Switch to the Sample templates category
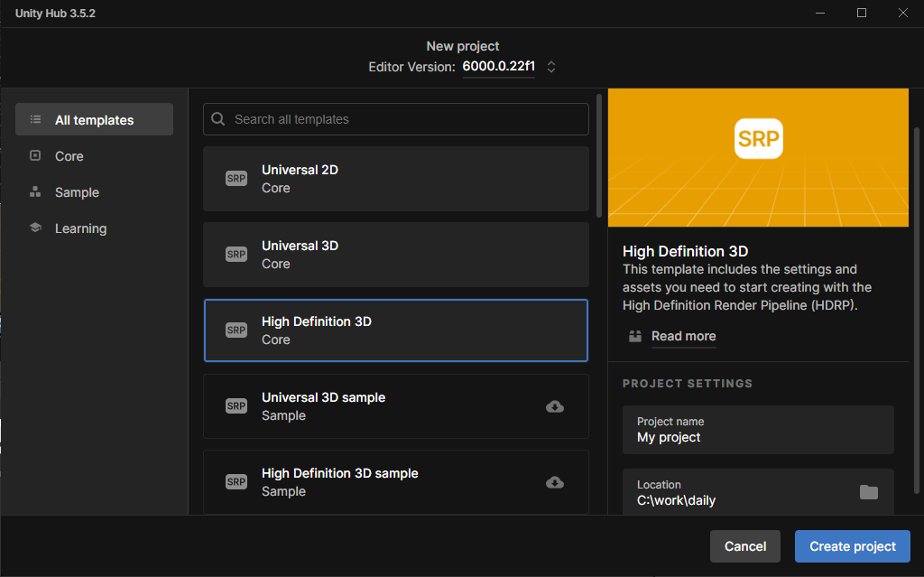Screen dimensions: 924x577 click(x=94, y=192)
